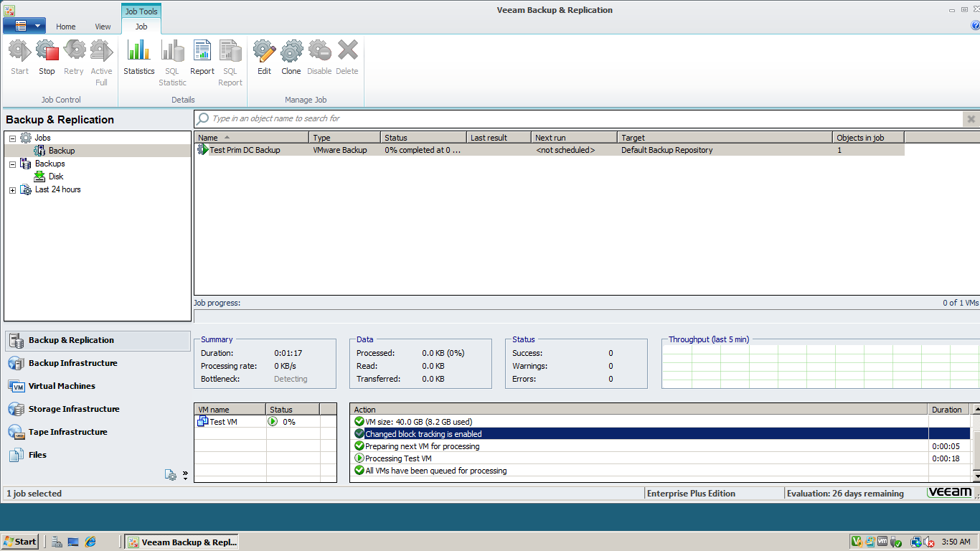The width and height of the screenshot is (980, 551).
Task: Open the Veeam agent tray icon
Action: (856, 542)
